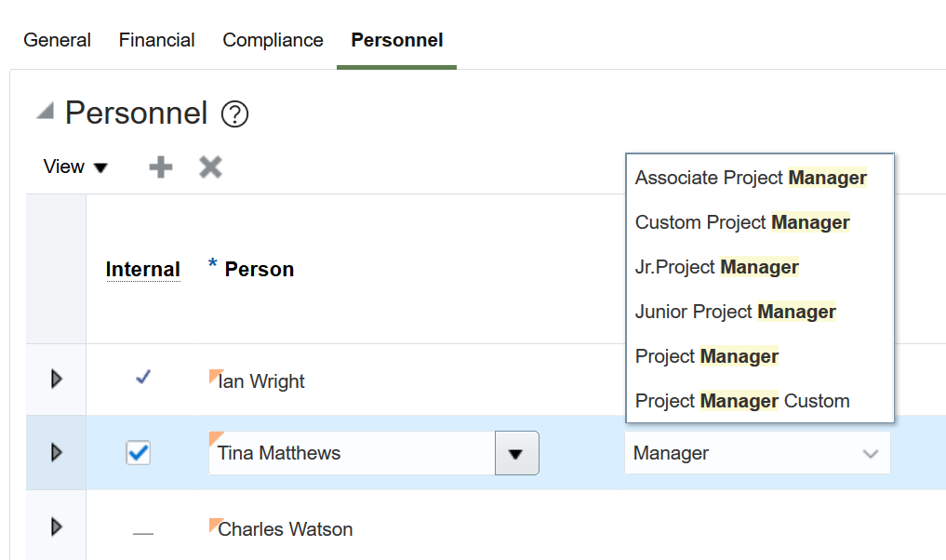Collapse the Personnel section triangle
The height and width of the screenshot is (560, 946).
coord(45,113)
